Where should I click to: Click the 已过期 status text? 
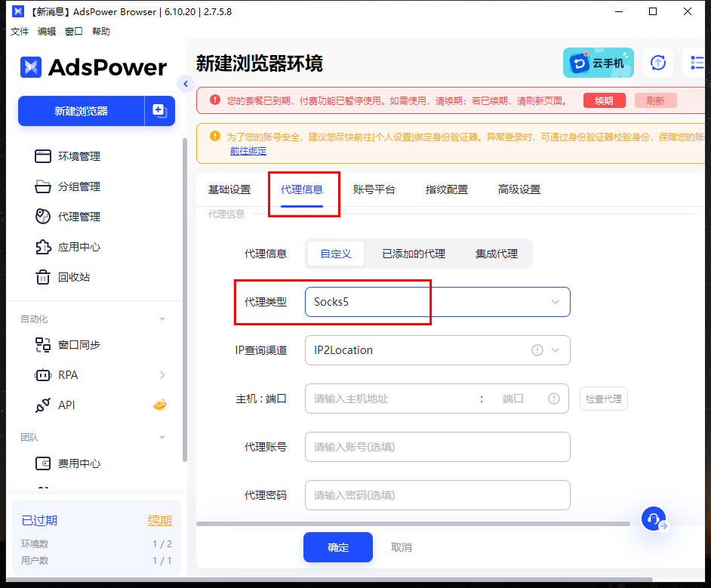pos(39,521)
